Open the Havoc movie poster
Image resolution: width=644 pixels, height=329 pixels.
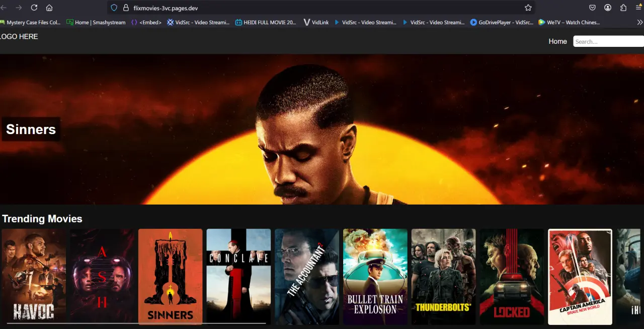pos(34,277)
